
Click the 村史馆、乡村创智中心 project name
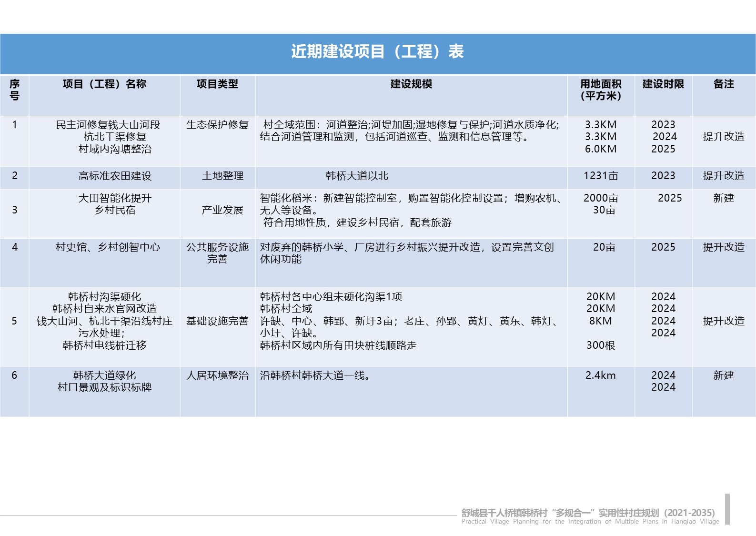coord(108,247)
